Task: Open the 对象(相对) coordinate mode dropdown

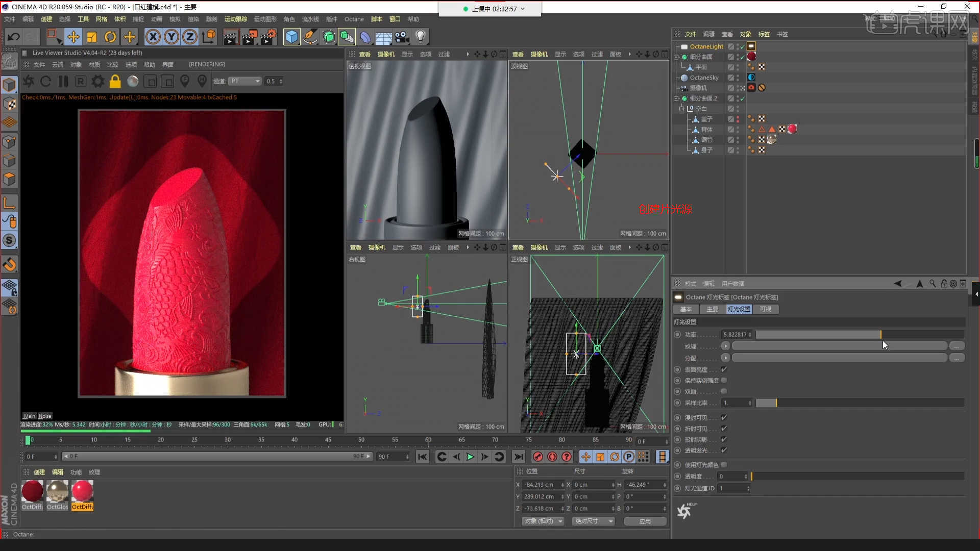Action: pos(543,521)
